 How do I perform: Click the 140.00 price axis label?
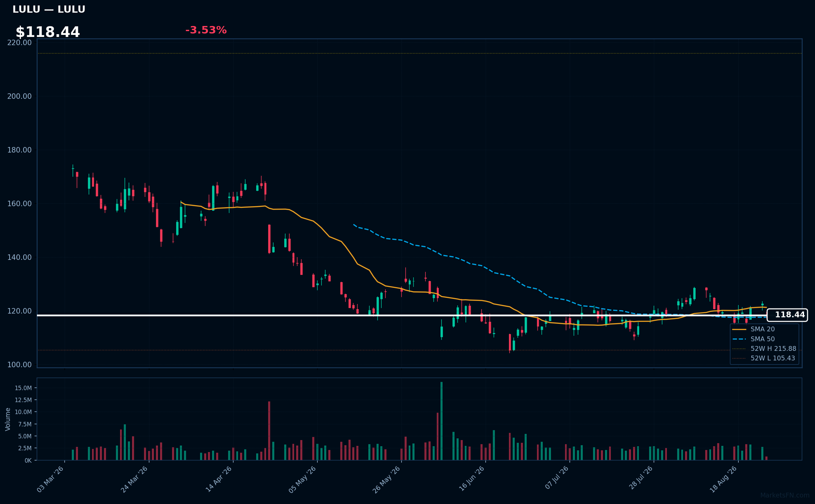19,257
